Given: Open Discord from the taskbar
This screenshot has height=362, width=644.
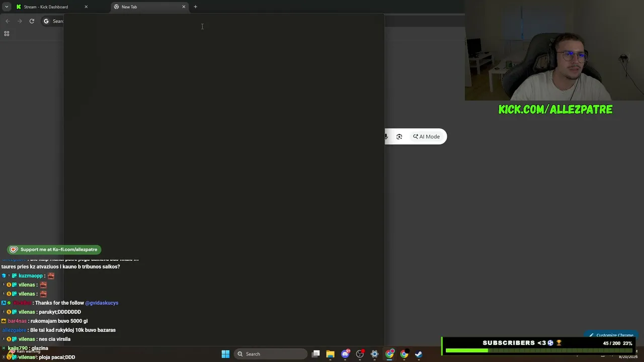Looking at the screenshot, I should tap(345, 354).
